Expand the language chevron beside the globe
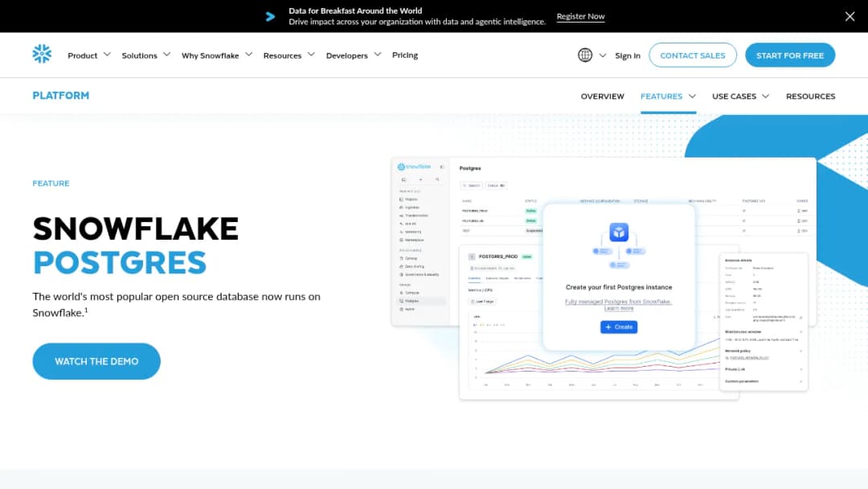The image size is (868, 489). coord(603,55)
